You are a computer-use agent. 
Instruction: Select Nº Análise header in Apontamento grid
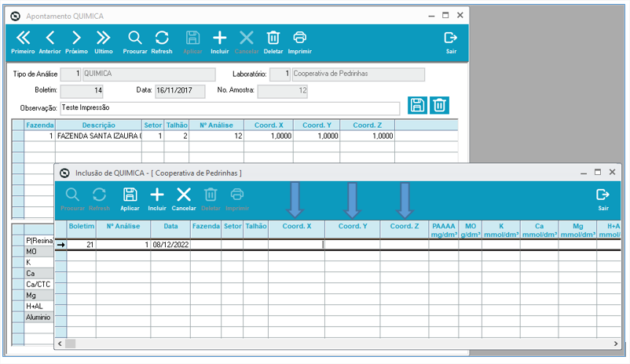click(216, 126)
